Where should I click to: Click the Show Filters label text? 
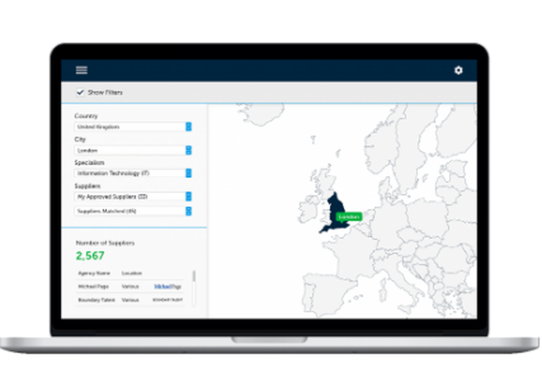click(x=105, y=92)
